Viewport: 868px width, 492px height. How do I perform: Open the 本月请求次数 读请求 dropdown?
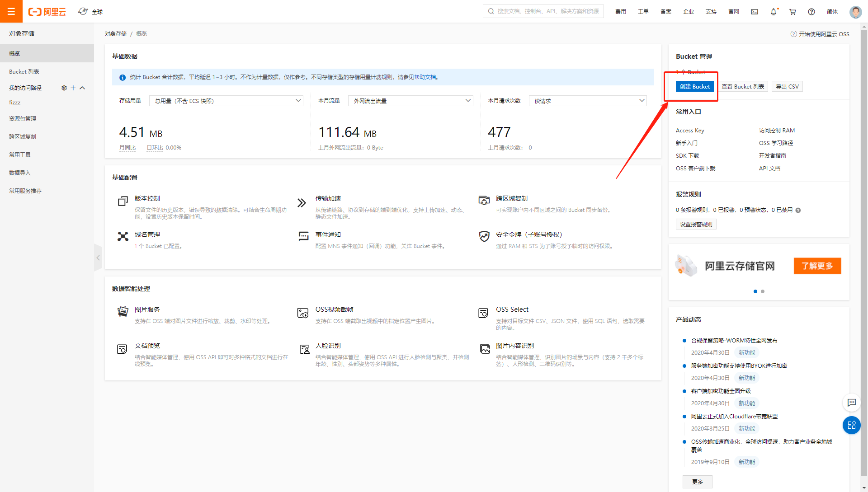click(x=588, y=101)
